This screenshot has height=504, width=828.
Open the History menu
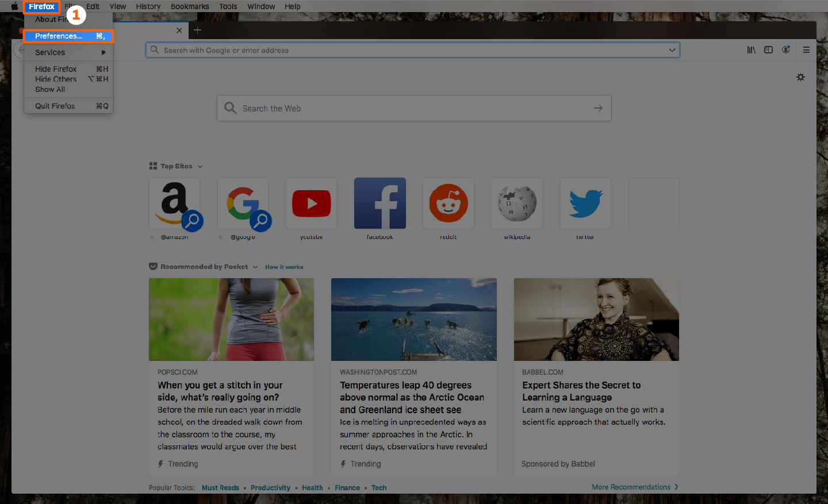point(148,6)
